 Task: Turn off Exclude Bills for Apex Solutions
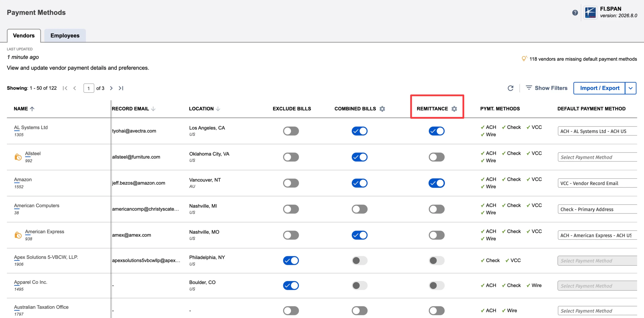click(x=291, y=261)
